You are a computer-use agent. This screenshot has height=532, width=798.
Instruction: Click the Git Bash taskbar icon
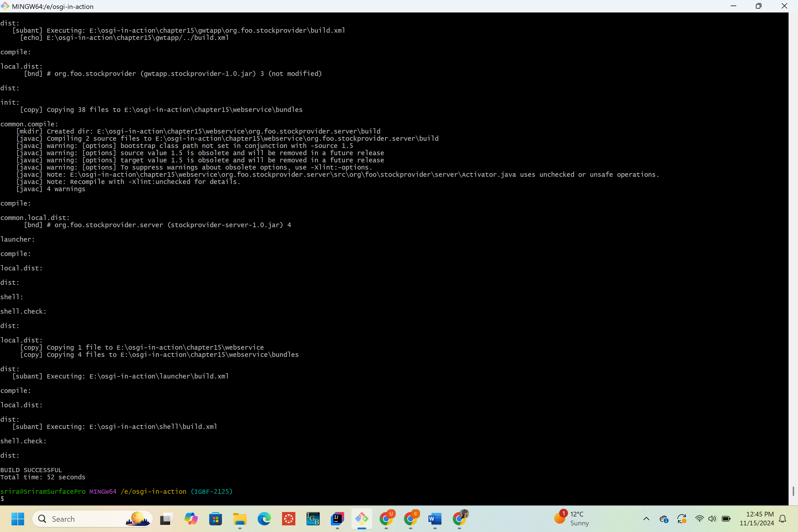pyautogui.click(x=362, y=519)
